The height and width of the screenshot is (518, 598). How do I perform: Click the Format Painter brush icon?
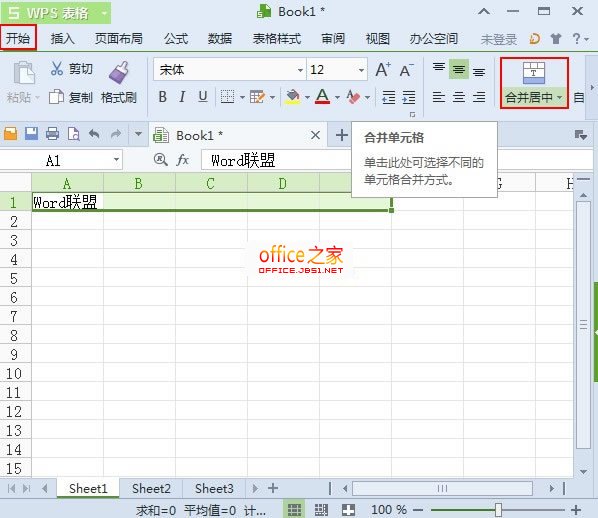pos(119,72)
